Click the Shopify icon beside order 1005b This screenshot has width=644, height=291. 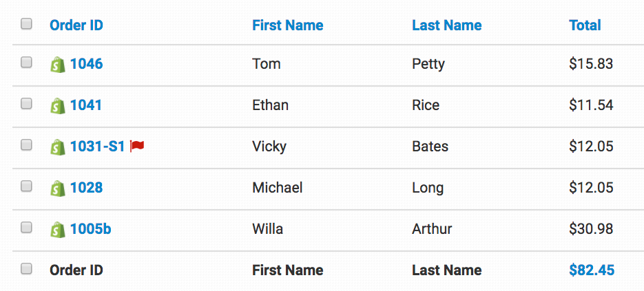(x=58, y=230)
